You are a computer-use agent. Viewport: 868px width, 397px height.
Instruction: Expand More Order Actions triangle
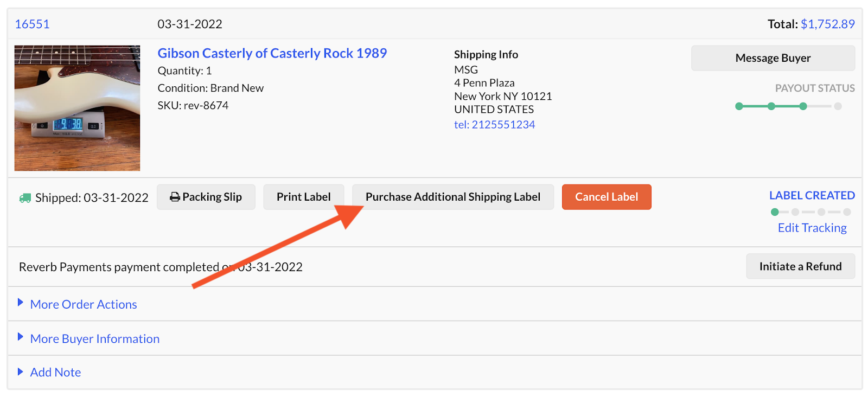21,303
